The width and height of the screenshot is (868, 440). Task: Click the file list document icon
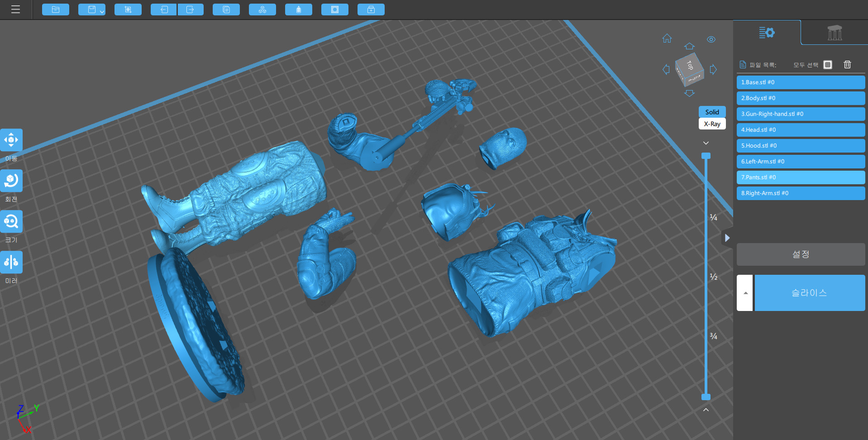pos(743,65)
